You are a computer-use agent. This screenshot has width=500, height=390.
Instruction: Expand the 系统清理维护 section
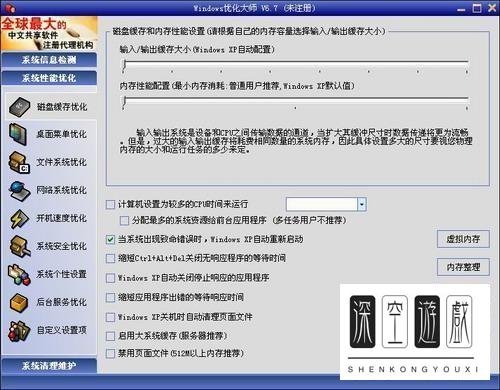coord(49,366)
